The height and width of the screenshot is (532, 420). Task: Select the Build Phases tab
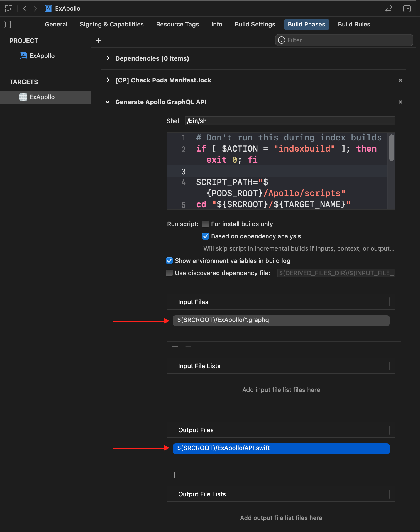click(x=306, y=25)
